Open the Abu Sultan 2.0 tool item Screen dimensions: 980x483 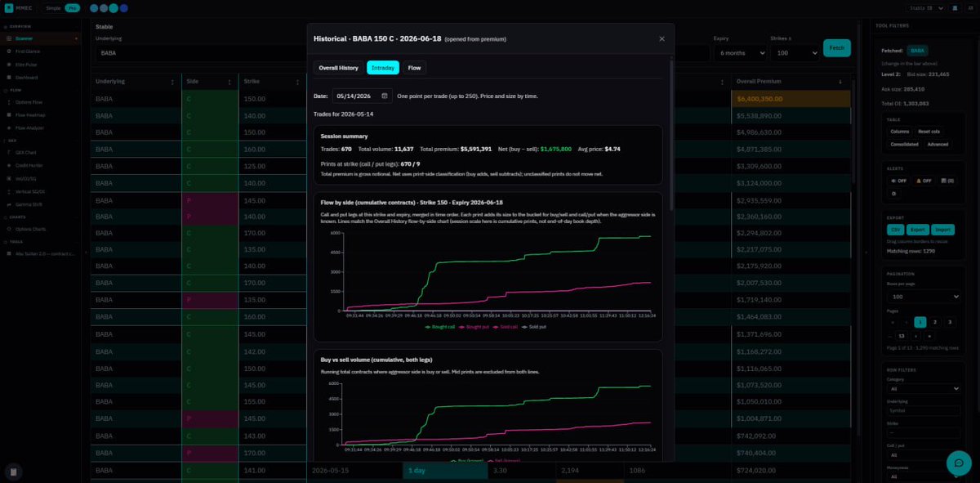[41, 254]
